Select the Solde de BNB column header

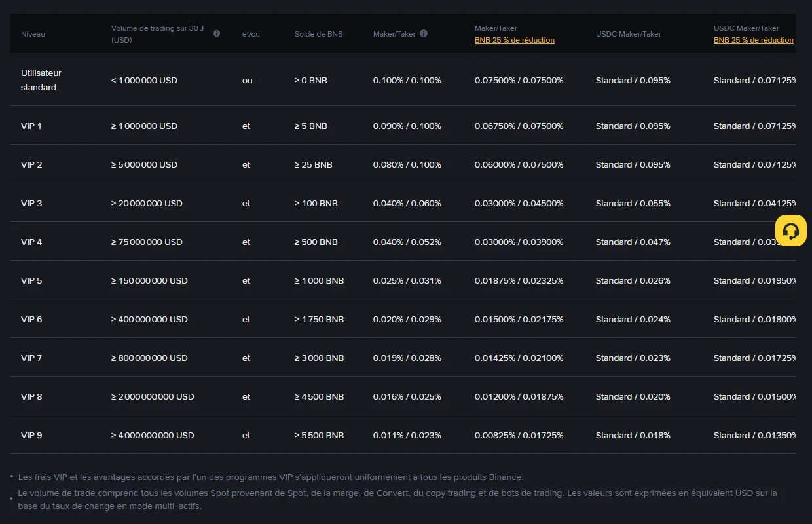pyautogui.click(x=318, y=34)
